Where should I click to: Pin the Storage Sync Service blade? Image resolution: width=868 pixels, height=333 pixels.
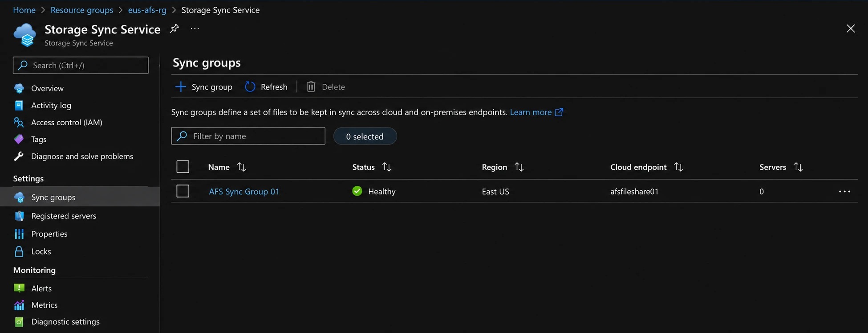[174, 29]
